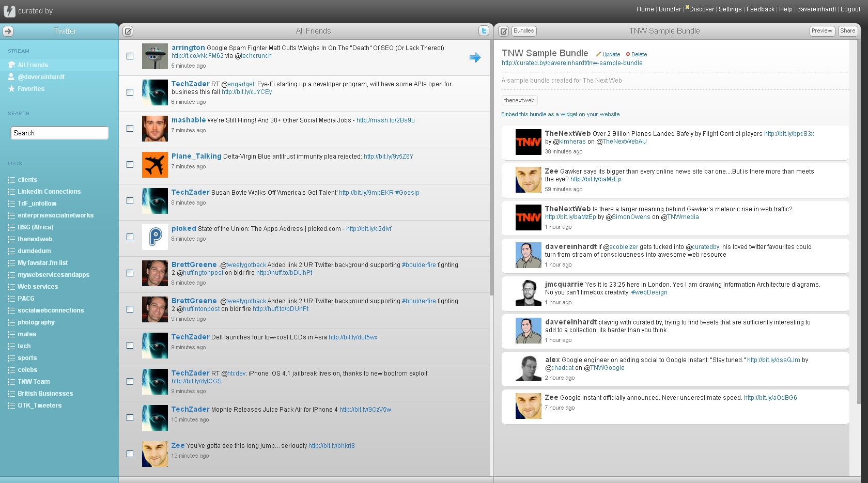The height and width of the screenshot is (483, 868).
Task: Open arrington's avatar thumbnail
Action: [155, 56]
